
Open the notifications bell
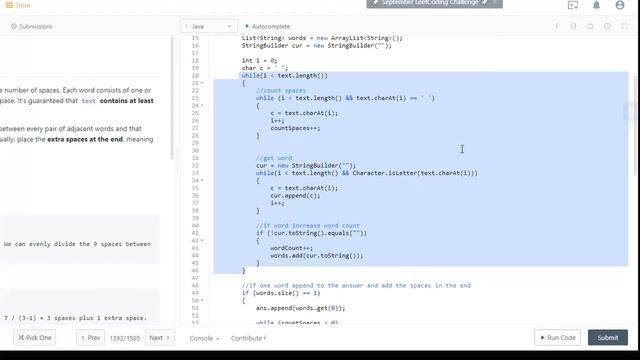pos(596,5)
